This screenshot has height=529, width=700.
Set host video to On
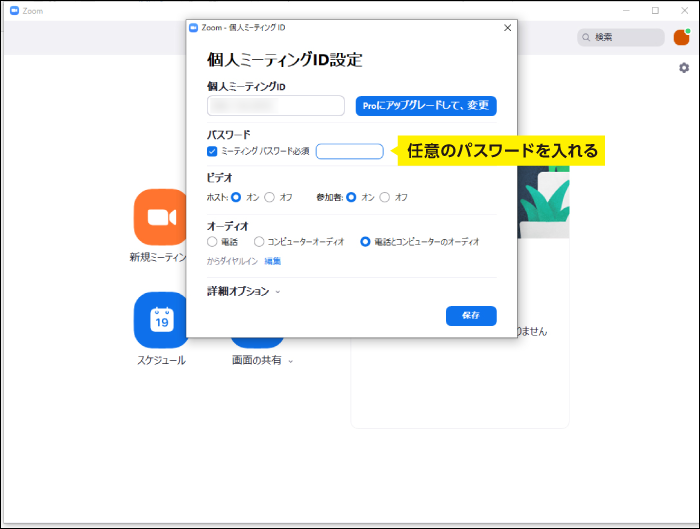(x=236, y=197)
